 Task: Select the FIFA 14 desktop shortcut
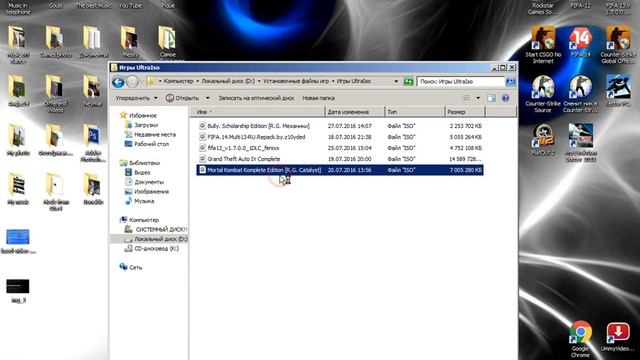580,42
